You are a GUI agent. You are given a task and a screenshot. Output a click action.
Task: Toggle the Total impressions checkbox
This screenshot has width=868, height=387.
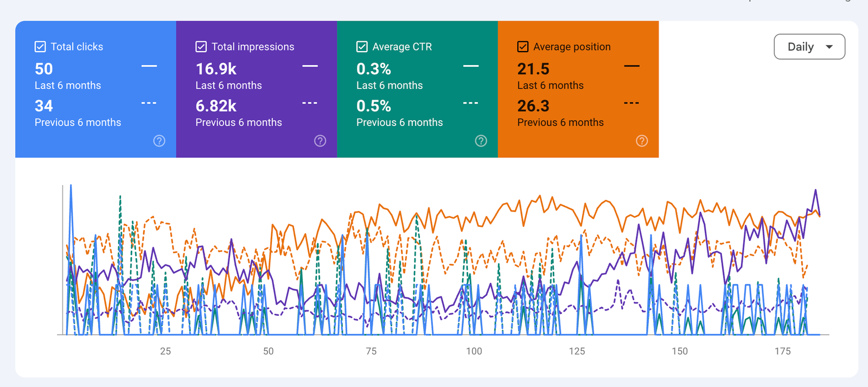[201, 47]
